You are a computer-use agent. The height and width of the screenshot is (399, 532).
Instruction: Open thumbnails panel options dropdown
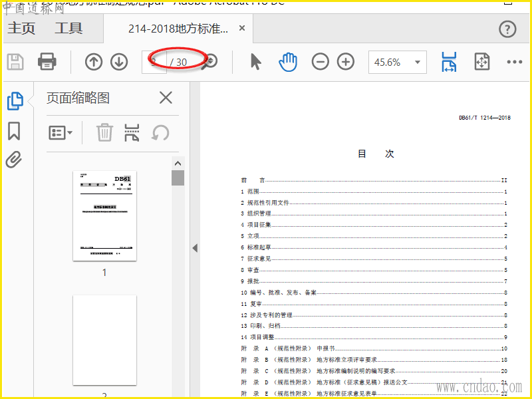pos(61,132)
